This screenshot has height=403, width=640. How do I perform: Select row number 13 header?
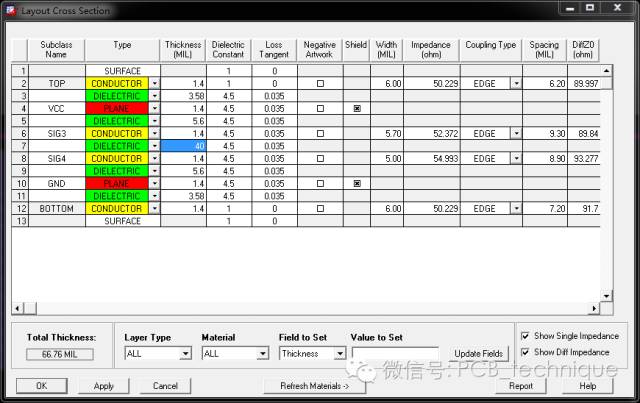click(x=20, y=221)
